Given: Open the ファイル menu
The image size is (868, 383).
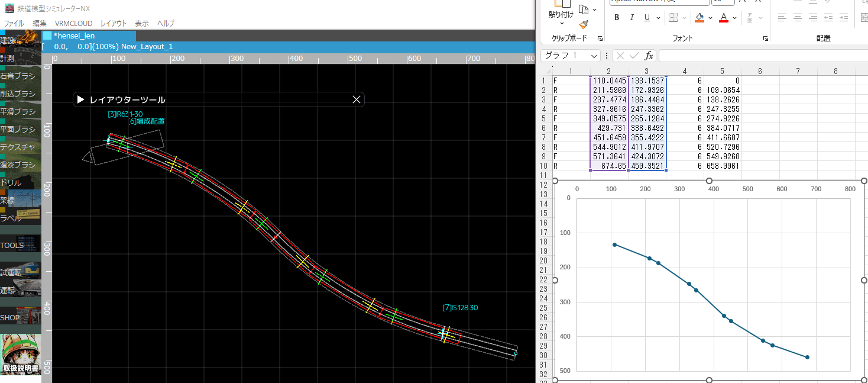Looking at the screenshot, I should click(x=14, y=24).
